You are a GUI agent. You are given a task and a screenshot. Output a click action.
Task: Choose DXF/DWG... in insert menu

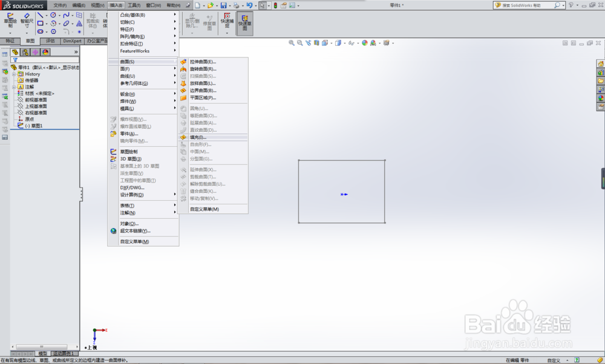point(143,188)
